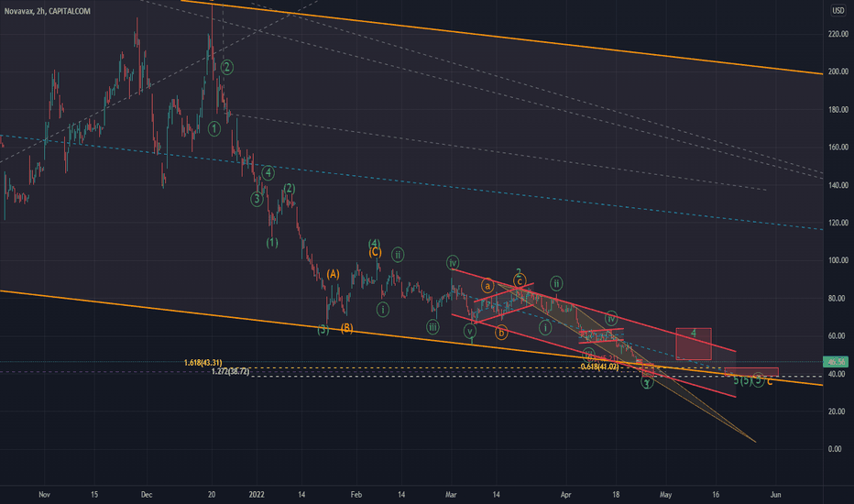
Task: Click the Mar label on time axis
Action: (x=451, y=495)
